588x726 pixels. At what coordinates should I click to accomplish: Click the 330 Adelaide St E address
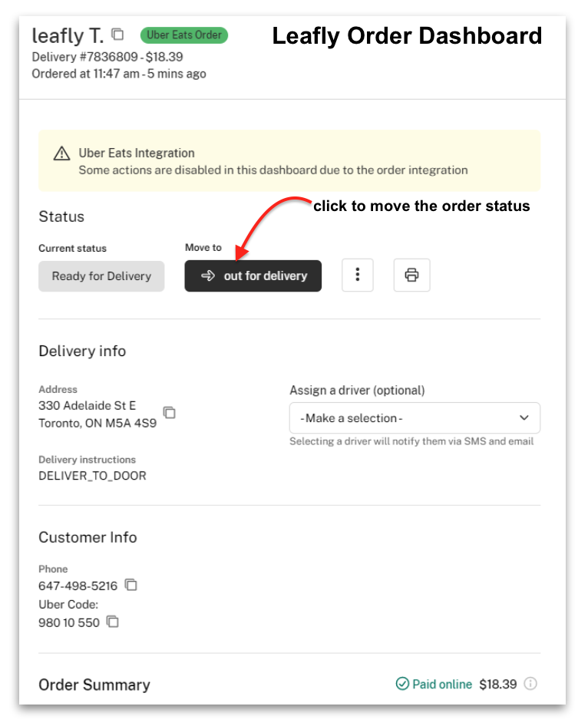pyautogui.click(x=87, y=406)
